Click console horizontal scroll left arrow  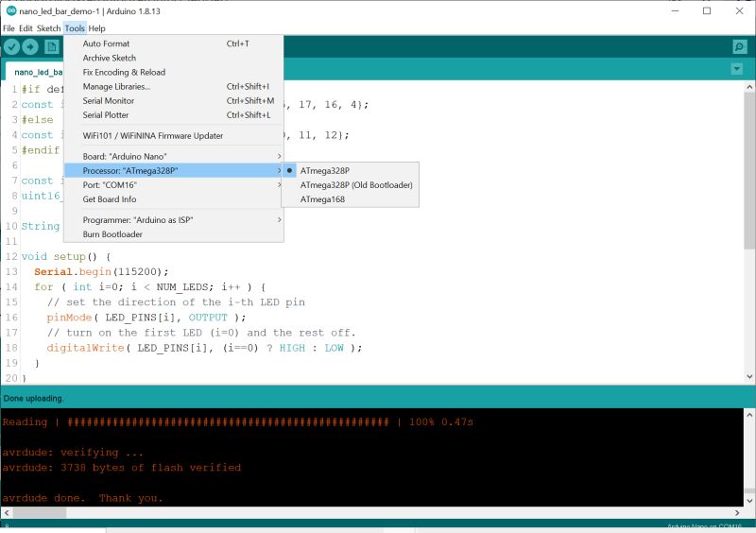[x=7, y=513]
